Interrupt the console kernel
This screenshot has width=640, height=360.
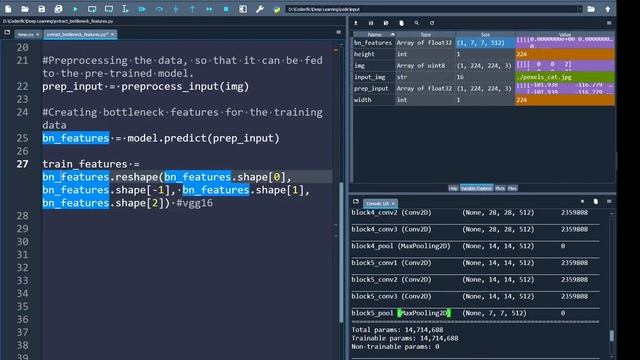(x=582, y=202)
